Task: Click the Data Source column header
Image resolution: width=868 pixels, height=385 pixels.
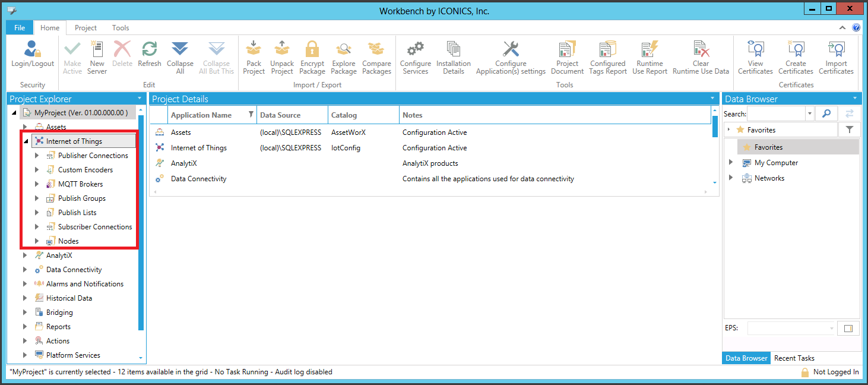Action: [x=292, y=115]
